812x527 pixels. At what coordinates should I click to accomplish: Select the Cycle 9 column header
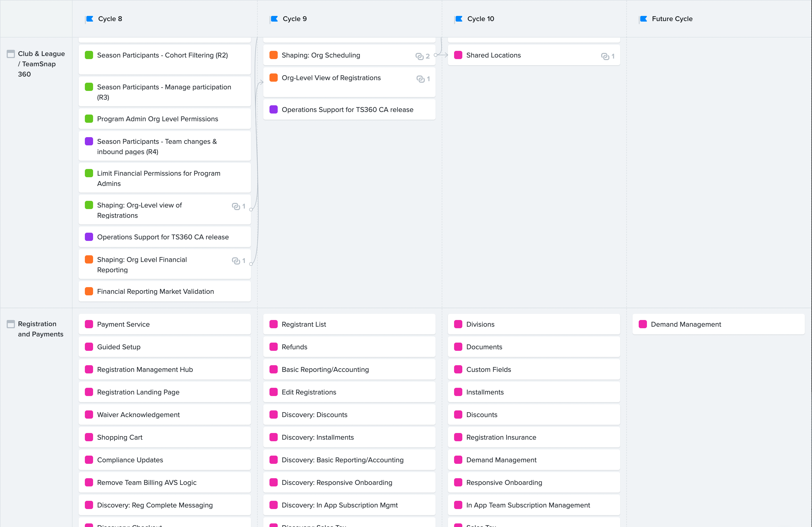(x=295, y=19)
